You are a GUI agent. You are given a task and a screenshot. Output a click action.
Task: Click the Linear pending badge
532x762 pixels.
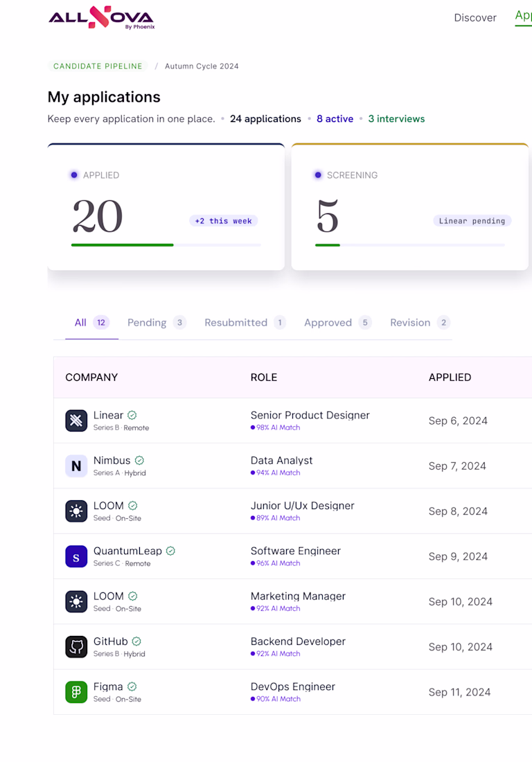tap(472, 220)
